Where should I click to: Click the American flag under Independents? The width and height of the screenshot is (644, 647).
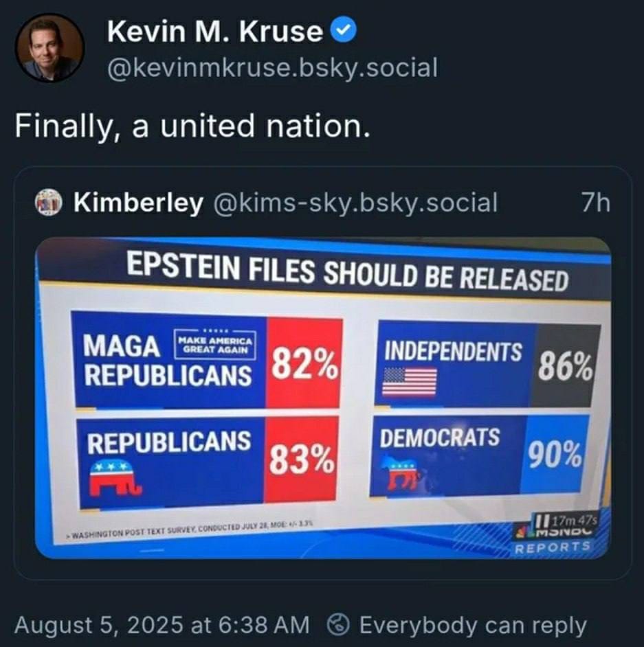pos(409,382)
